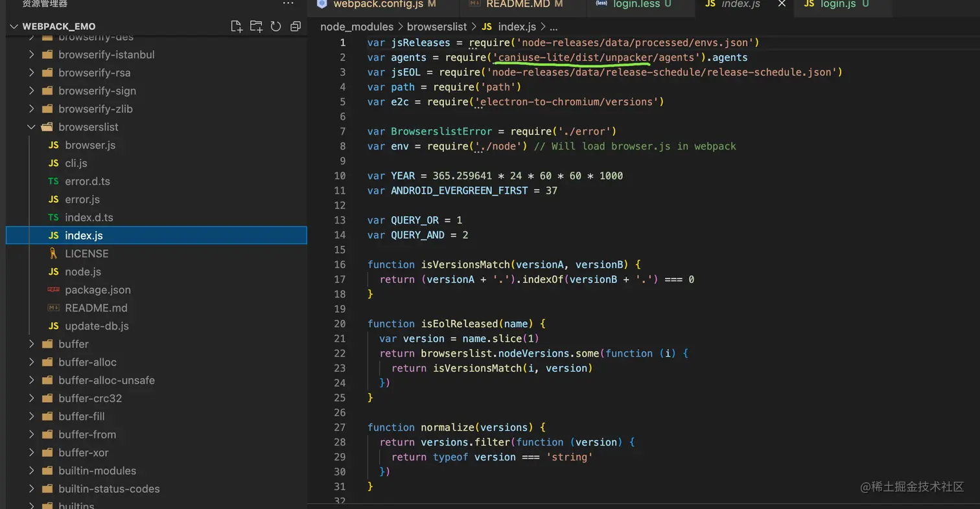Click index.js in the breadcrumb
This screenshot has height=509, width=980.
pos(517,27)
